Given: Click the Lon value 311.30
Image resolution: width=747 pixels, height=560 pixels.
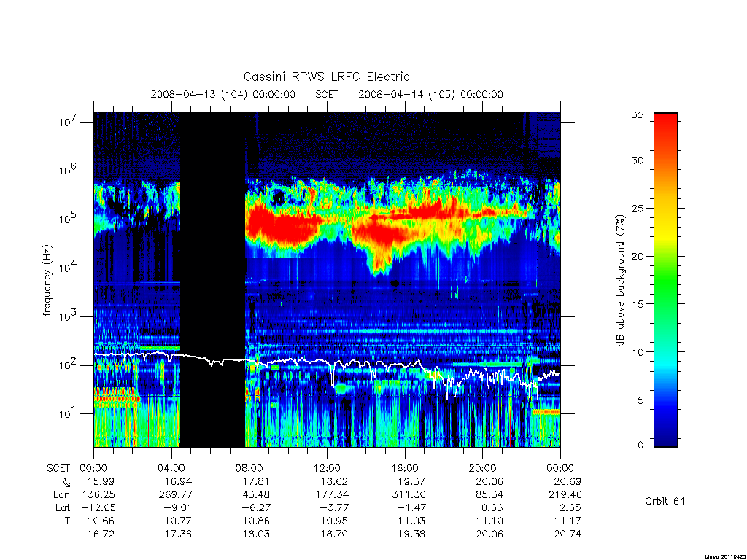Looking at the screenshot, I should (407, 495).
